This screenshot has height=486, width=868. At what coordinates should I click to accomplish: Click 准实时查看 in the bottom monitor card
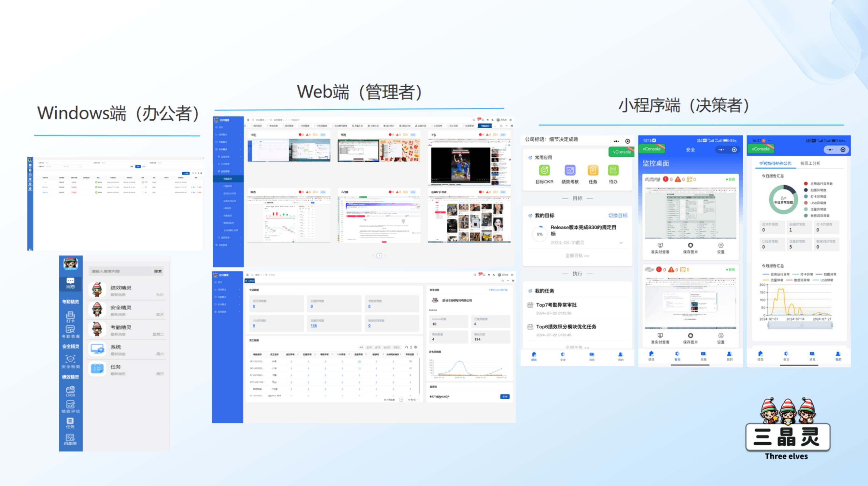pos(660,338)
